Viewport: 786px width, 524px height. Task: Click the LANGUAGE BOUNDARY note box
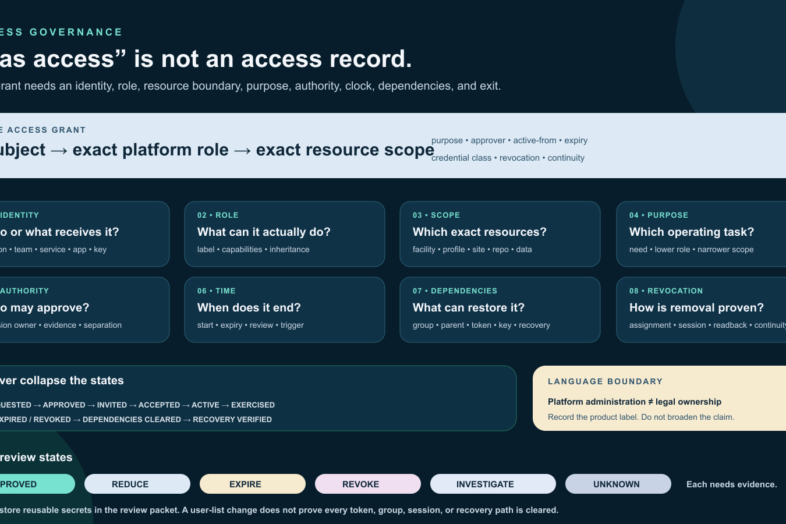point(659,398)
